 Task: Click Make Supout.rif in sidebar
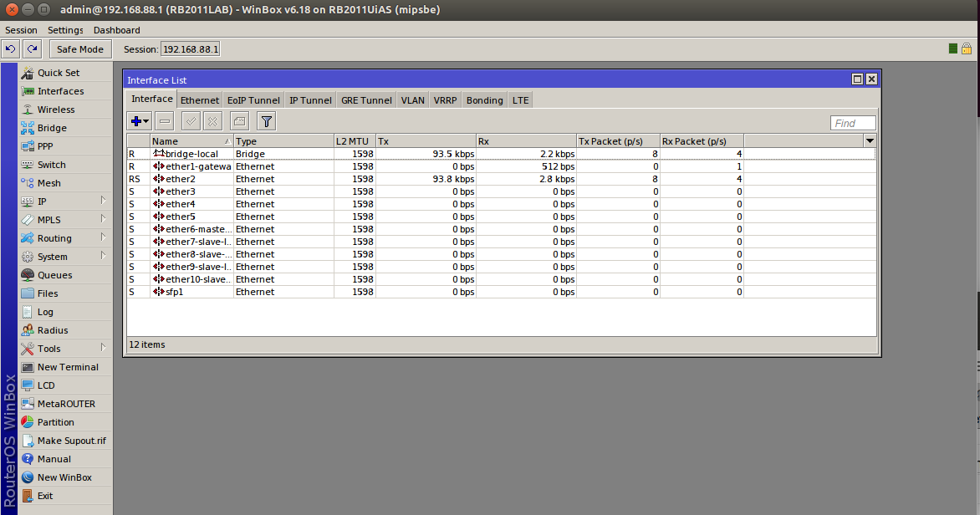click(71, 441)
